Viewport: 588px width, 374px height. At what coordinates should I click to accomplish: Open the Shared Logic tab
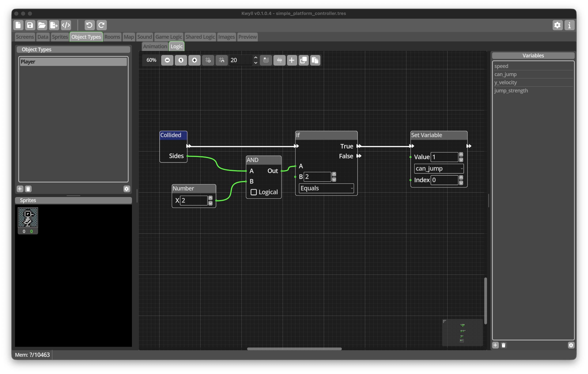pos(200,37)
